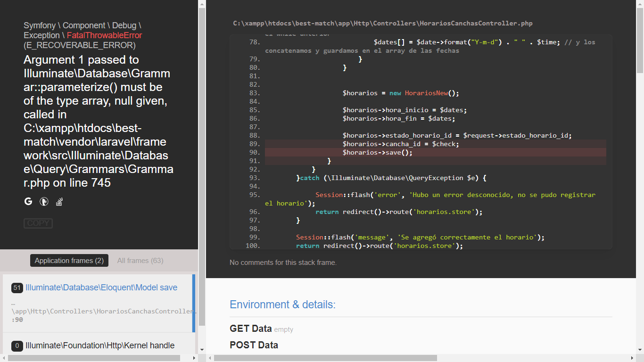Click line 93 catch QueryException statement
The height and width of the screenshot is (362, 644).
[x=391, y=178]
